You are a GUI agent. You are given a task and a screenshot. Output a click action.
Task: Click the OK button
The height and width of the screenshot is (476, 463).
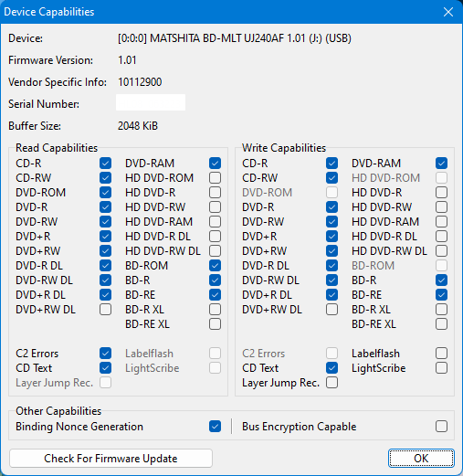pyautogui.click(x=421, y=458)
